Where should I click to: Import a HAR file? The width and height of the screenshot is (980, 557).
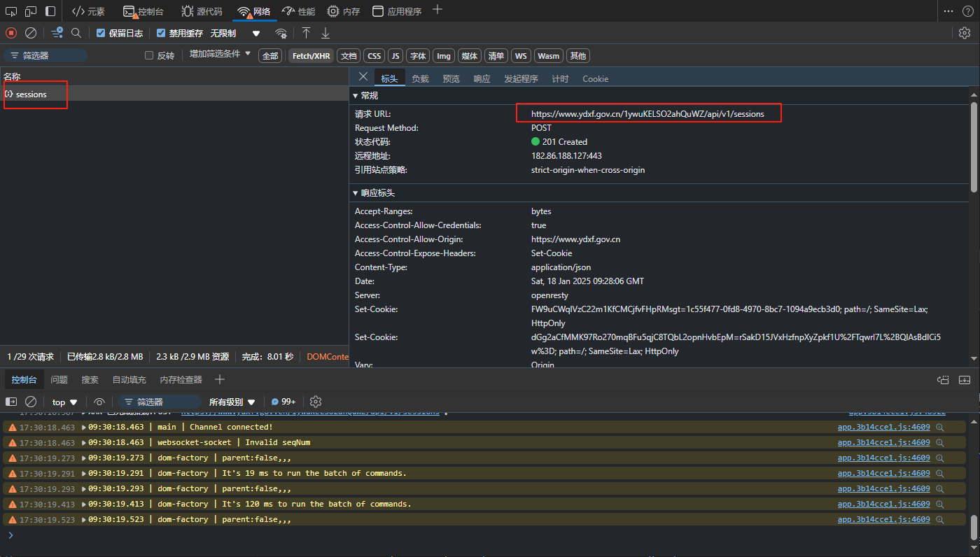306,33
